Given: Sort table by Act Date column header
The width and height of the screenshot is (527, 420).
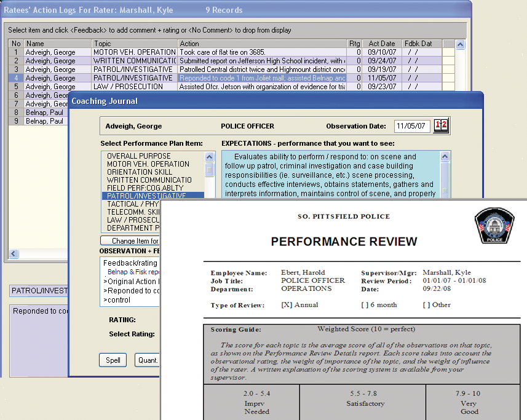Looking at the screenshot, I should click(382, 44).
